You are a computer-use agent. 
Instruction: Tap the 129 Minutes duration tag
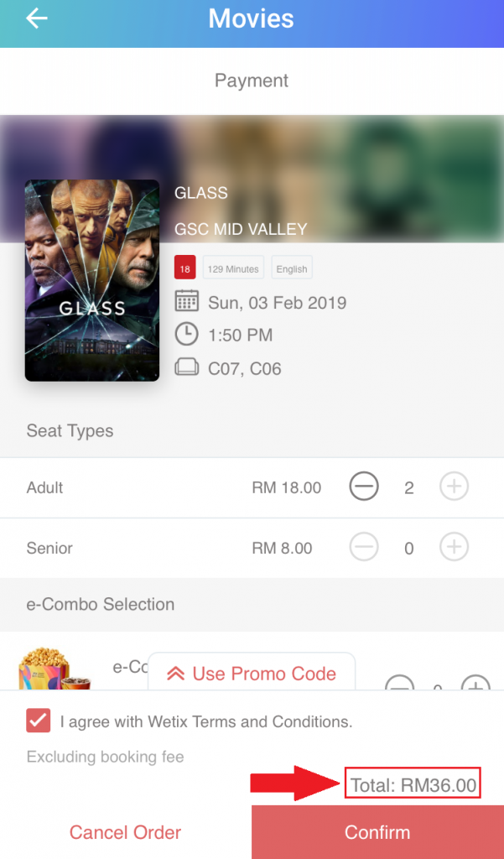(233, 269)
